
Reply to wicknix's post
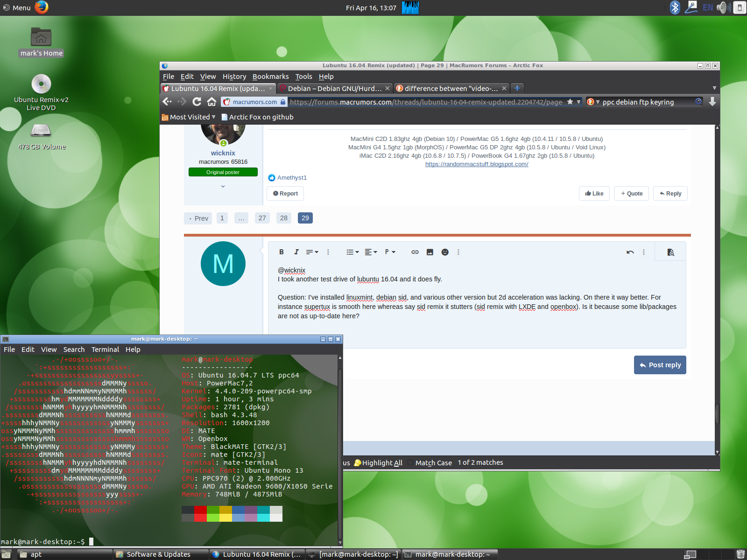click(670, 194)
